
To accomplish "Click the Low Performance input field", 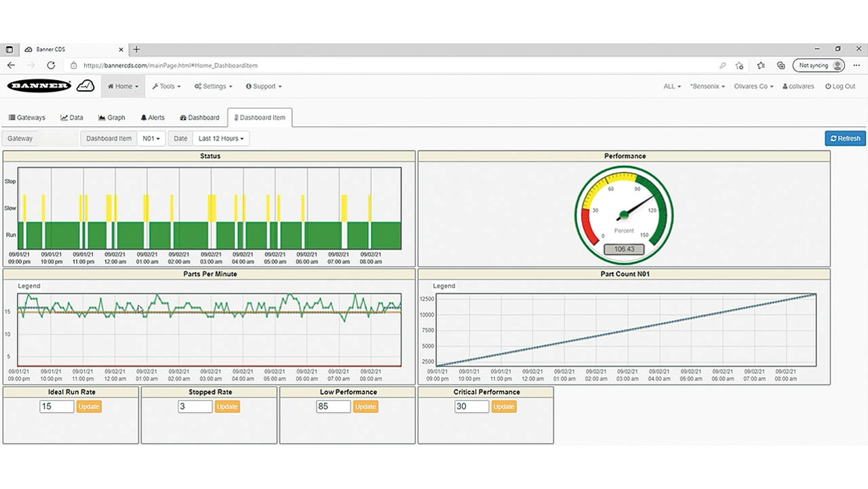I will coord(333,407).
